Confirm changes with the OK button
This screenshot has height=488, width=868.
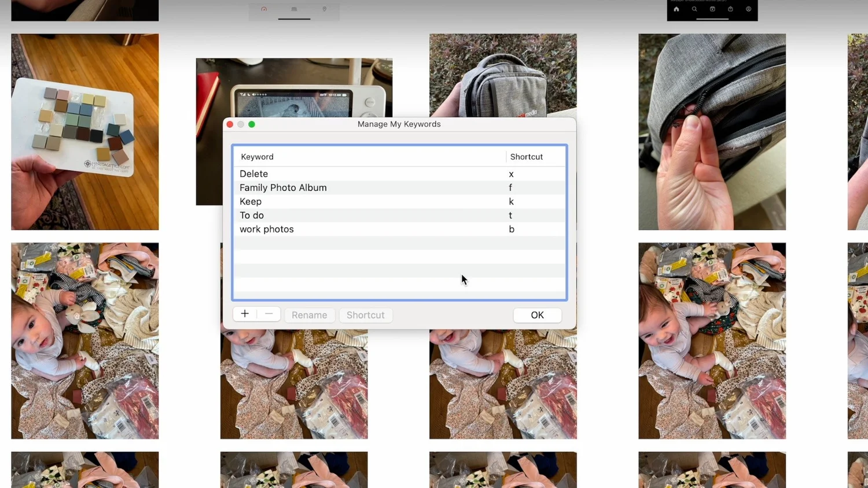pyautogui.click(x=536, y=315)
